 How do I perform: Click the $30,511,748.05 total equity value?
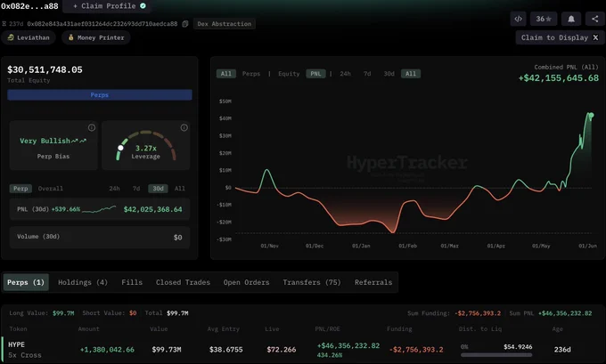pos(45,70)
